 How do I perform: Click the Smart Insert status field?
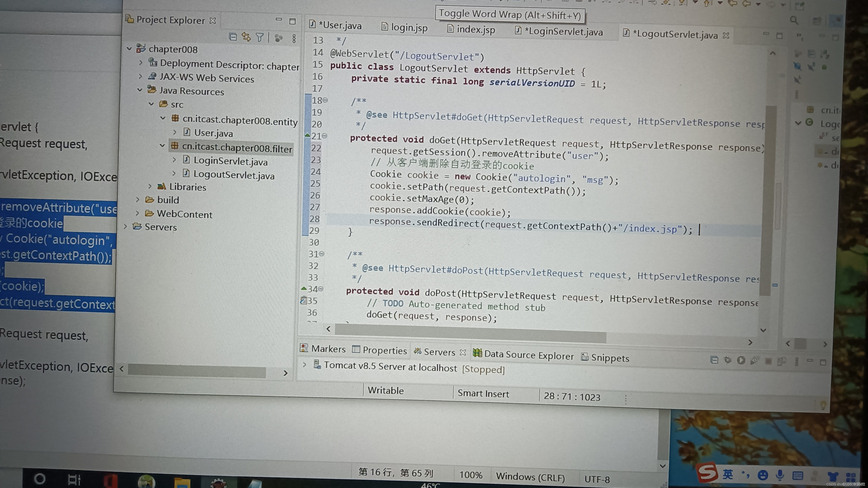[x=483, y=393]
